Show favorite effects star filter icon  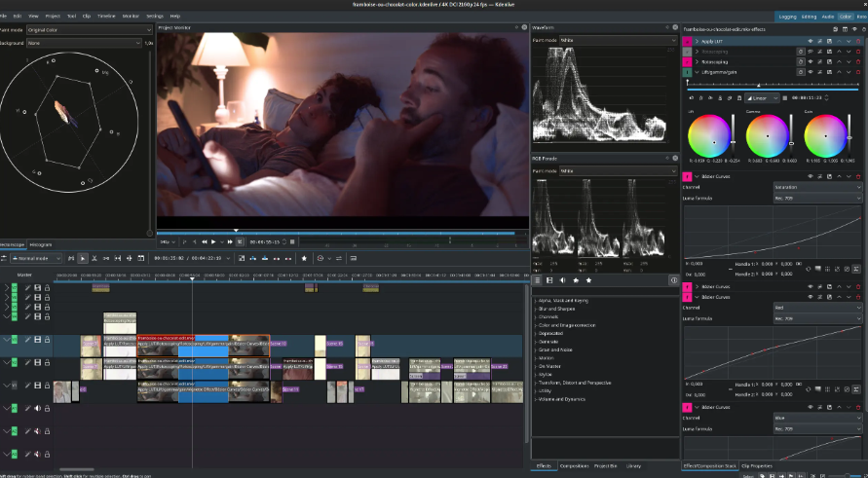click(x=588, y=280)
